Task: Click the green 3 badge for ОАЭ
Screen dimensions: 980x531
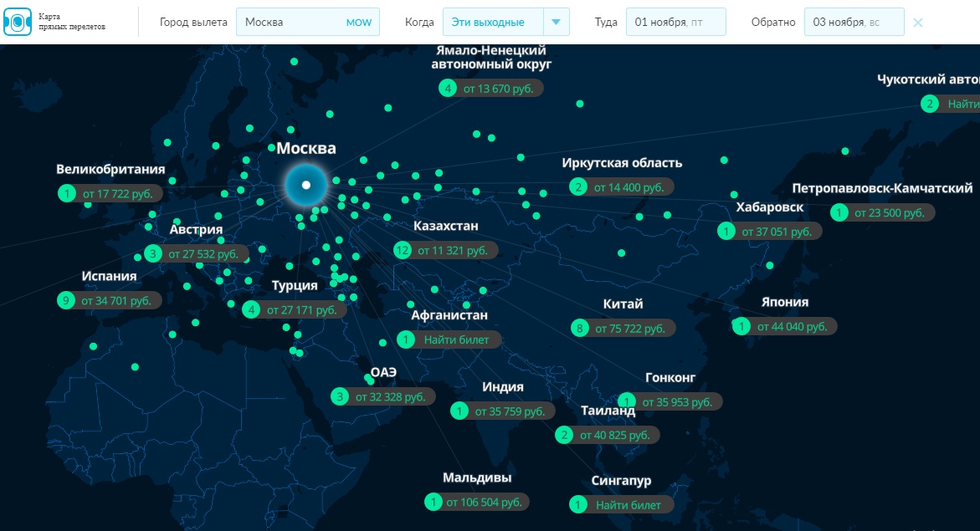Action: pyautogui.click(x=339, y=396)
